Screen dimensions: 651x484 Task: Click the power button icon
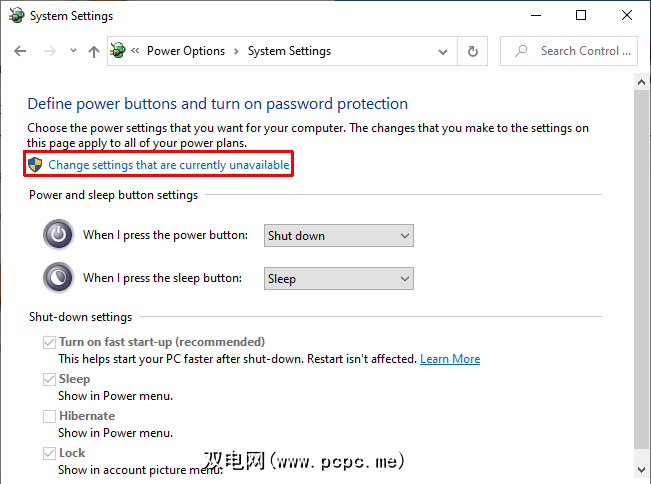(59, 235)
